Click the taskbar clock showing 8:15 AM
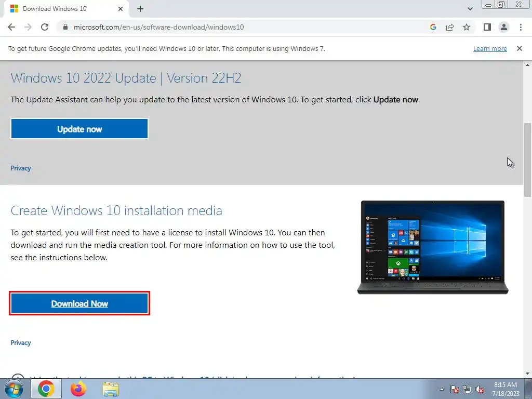The width and height of the screenshot is (532, 399). click(506, 389)
